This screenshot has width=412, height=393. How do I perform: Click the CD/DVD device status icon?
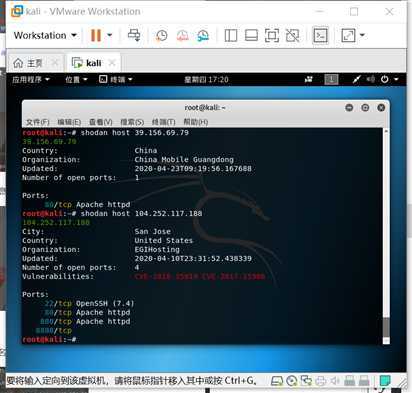click(x=291, y=381)
